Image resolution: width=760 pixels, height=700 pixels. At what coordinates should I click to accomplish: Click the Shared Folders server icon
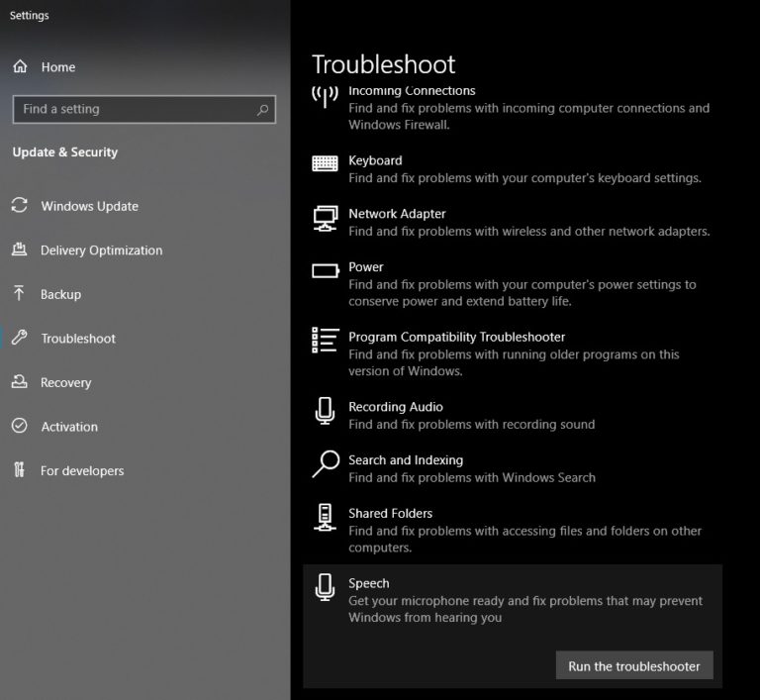click(x=325, y=517)
